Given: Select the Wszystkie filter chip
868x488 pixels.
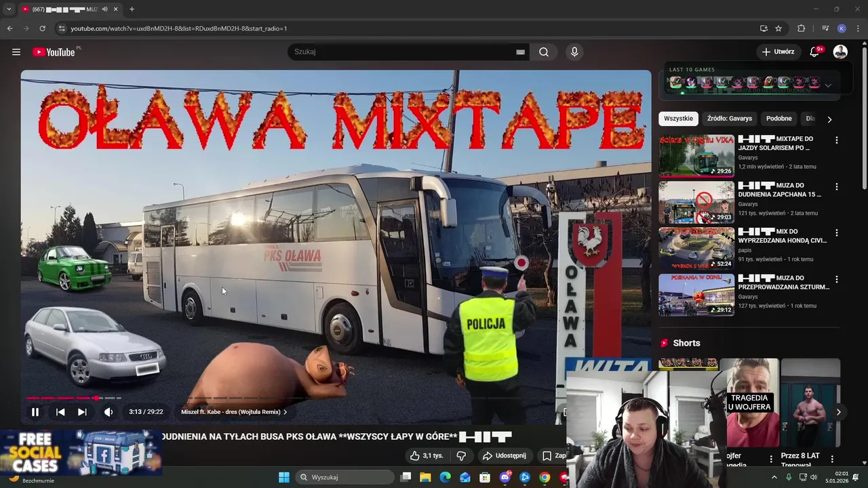Looking at the screenshot, I should coord(678,119).
